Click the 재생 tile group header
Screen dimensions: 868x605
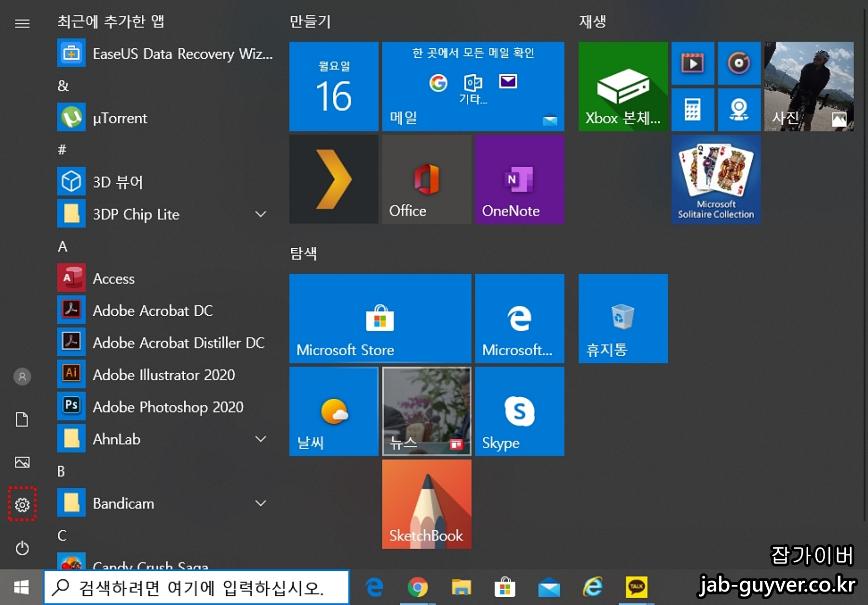[x=592, y=22]
